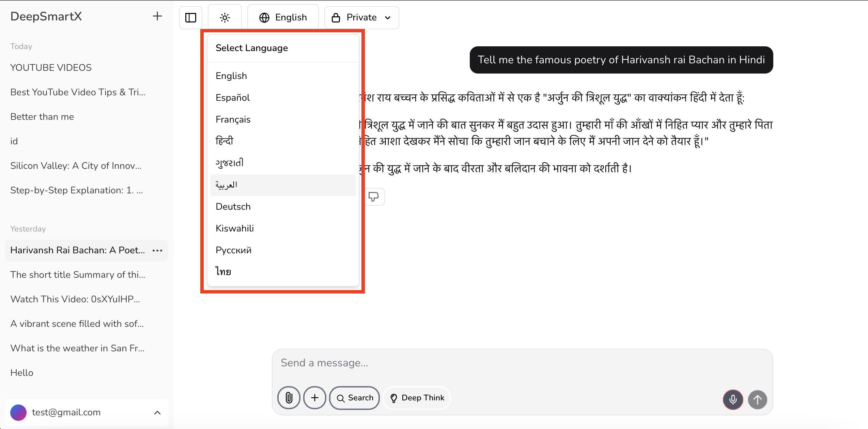Toggle the Search mode button
Viewport: 868px width, 429px height.
tap(354, 398)
